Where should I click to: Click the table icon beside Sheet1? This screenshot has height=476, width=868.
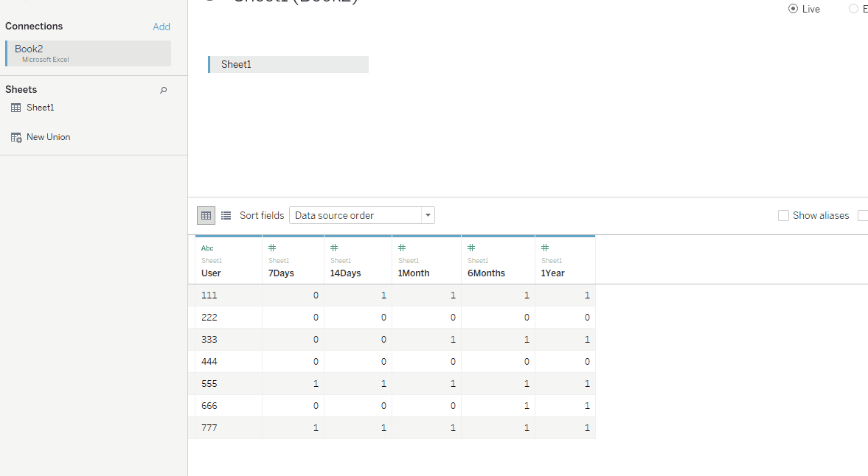(16, 108)
